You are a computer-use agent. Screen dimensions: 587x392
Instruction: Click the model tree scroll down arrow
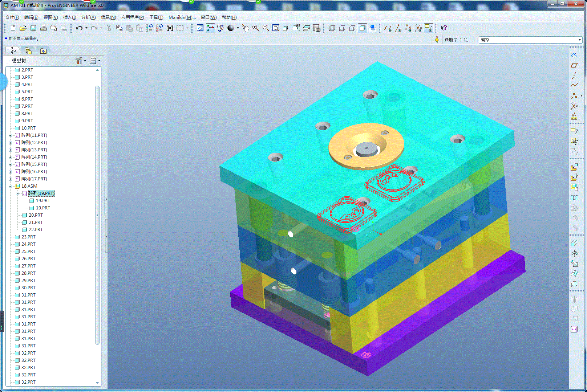click(97, 383)
